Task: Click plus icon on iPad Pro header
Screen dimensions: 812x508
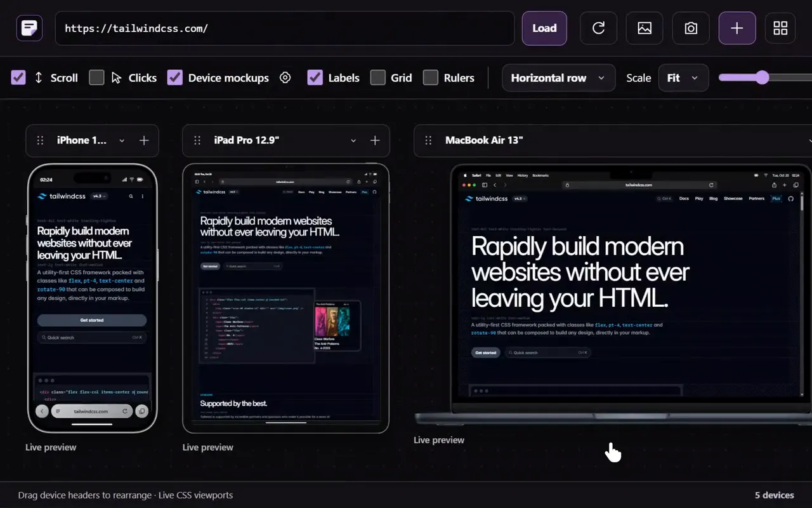Action: 375,140
